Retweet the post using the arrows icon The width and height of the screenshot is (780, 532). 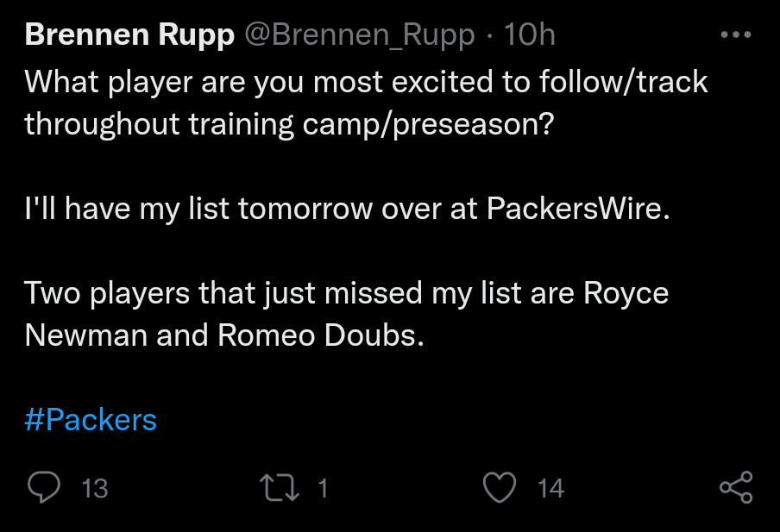click(x=278, y=488)
